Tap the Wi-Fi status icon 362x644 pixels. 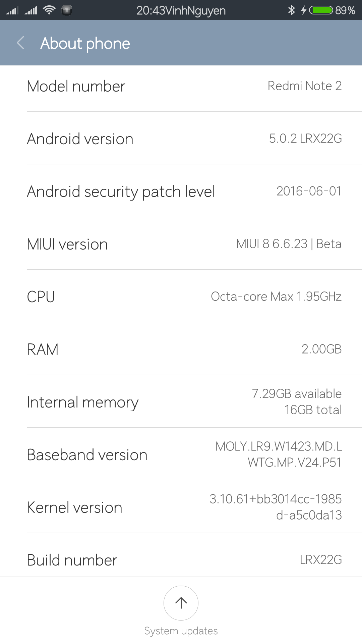pos(49,10)
